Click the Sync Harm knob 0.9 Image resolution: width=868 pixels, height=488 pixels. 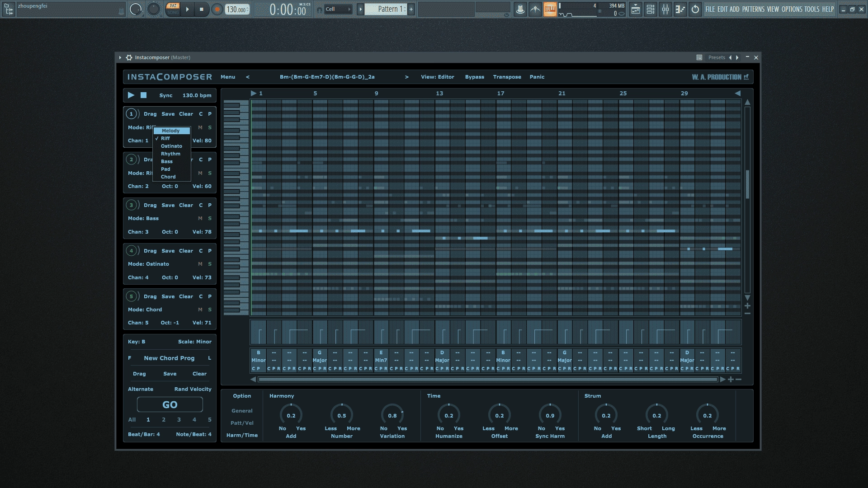coord(550,415)
